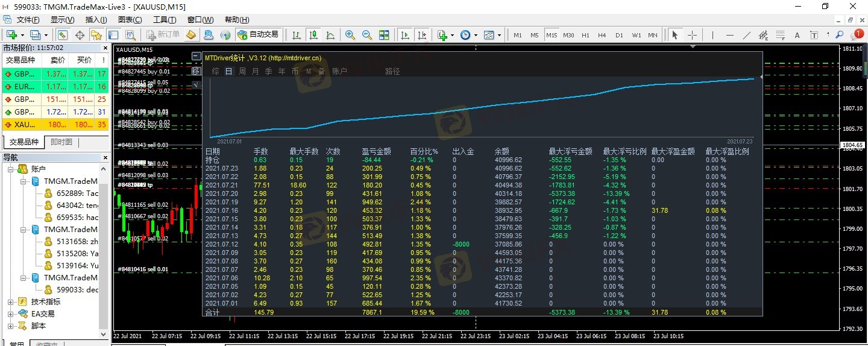Click the Zoom In magnifier icon
Screen dimensions: 868x346
pyautogui.click(x=350, y=35)
